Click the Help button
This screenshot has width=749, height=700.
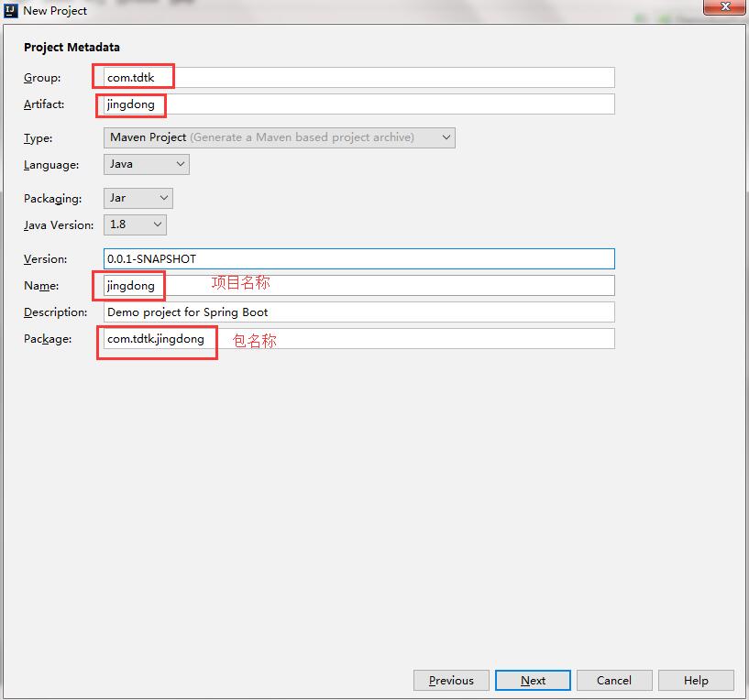(x=696, y=680)
